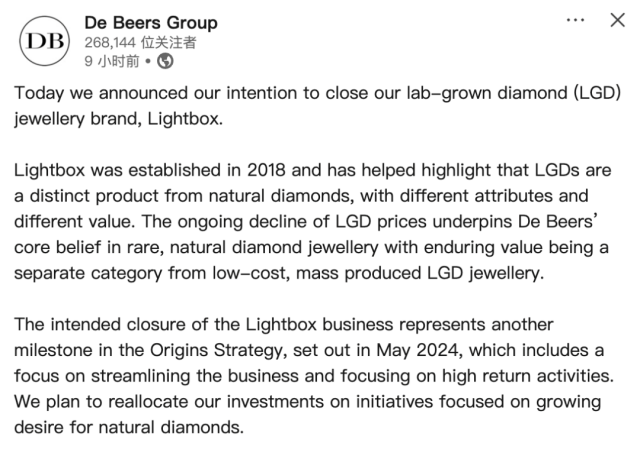This screenshot has height=456, width=640.
Task: Click the final line 'desire for natural diamonds.'
Action: (129, 427)
